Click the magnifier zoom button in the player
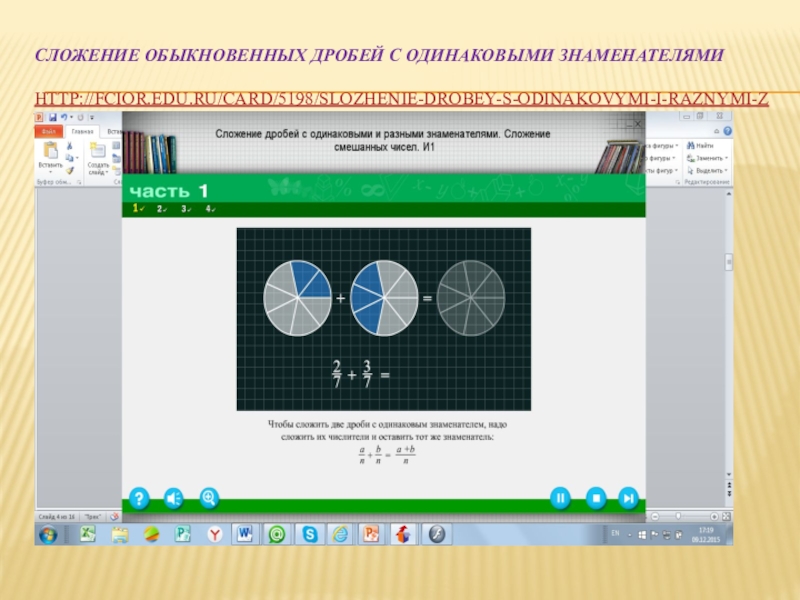The width and height of the screenshot is (800, 600). (x=209, y=497)
